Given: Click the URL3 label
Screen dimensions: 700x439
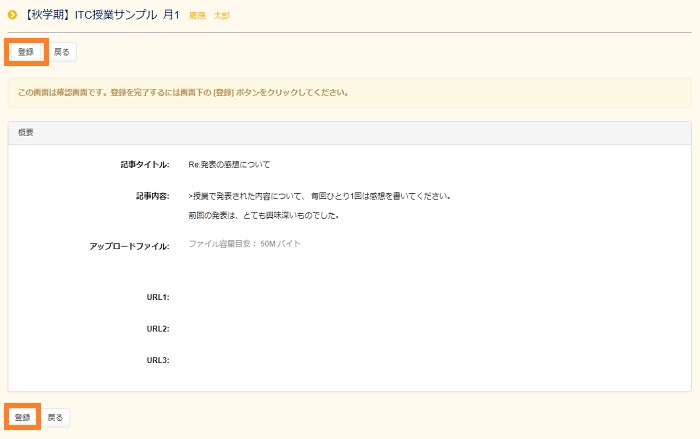Looking at the screenshot, I should (158, 359).
